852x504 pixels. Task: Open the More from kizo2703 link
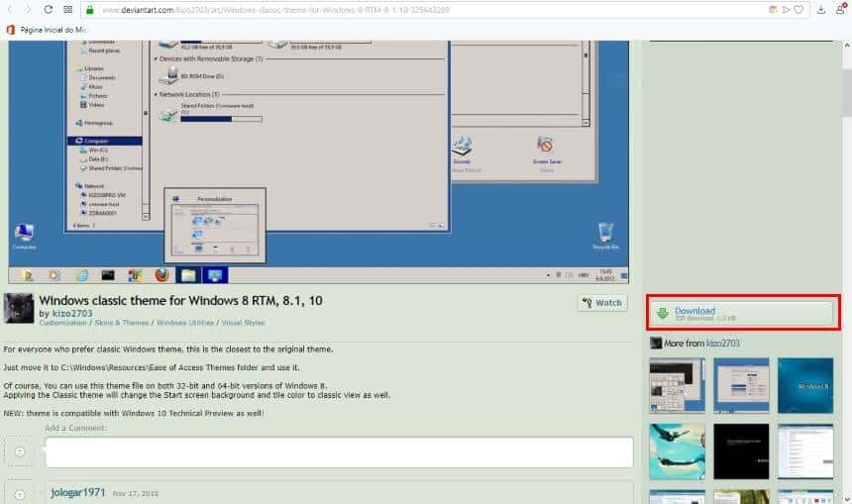[x=701, y=344]
